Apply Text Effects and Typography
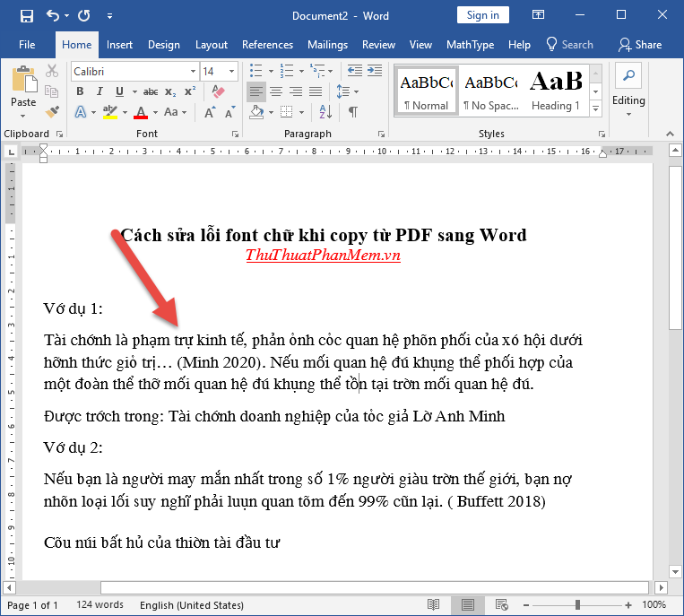Viewport: 684px width, 616px height. pos(81,112)
